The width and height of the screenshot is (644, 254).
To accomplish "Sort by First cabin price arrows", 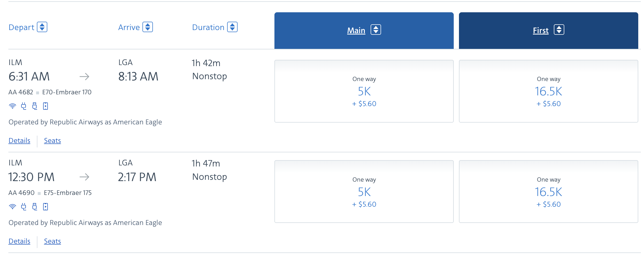I will click(x=559, y=30).
